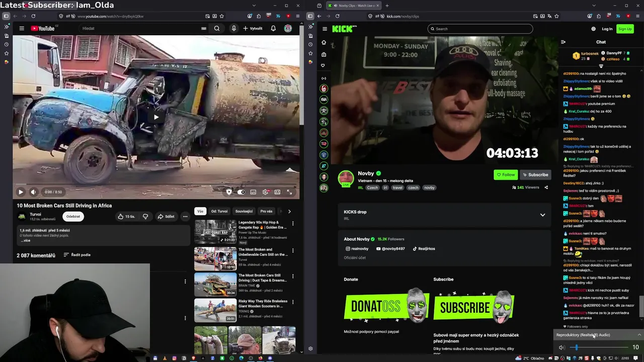Open the YouTube hamburger guide menu

22,29
